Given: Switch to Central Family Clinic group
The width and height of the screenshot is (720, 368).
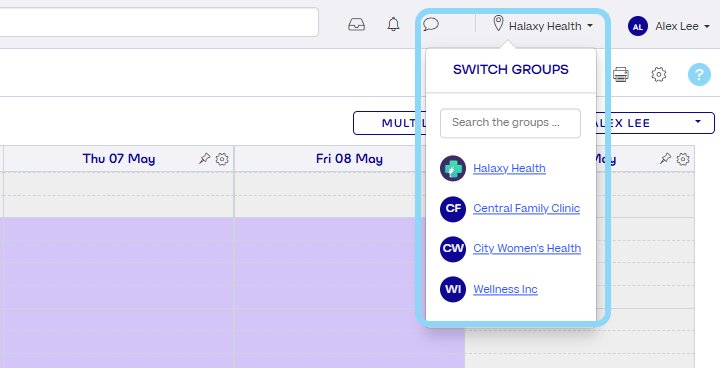Looking at the screenshot, I should (x=526, y=209).
